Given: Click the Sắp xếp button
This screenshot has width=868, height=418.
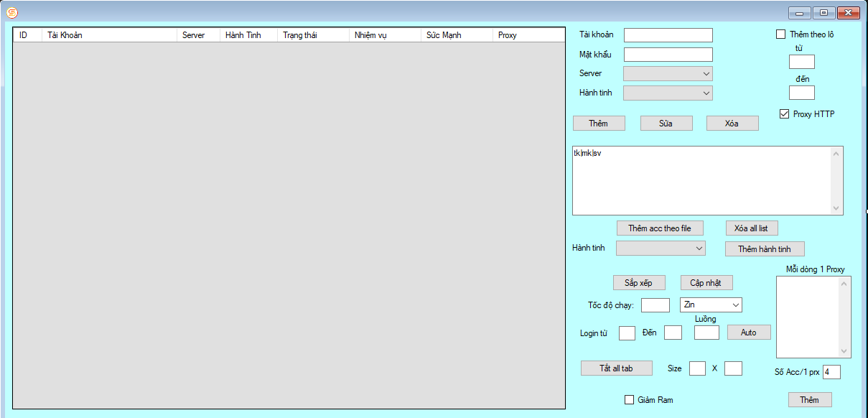Looking at the screenshot, I should coord(639,283).
